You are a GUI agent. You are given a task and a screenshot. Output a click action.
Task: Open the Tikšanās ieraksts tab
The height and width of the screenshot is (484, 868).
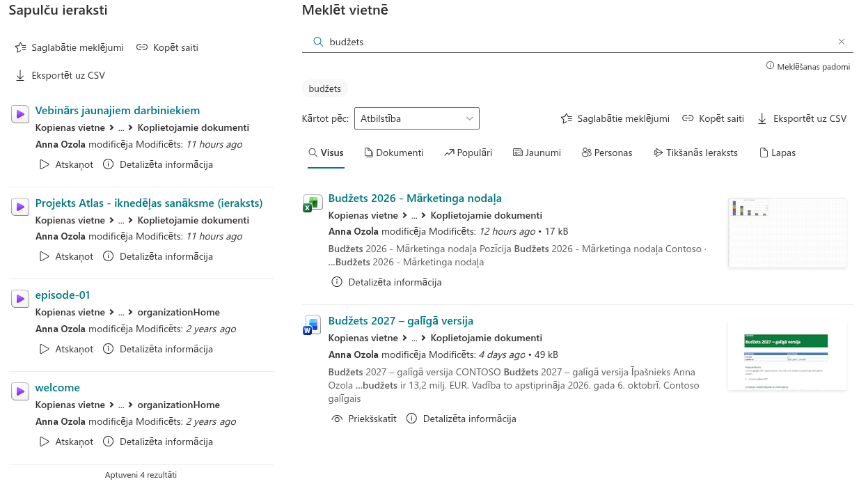coord(695,153)
